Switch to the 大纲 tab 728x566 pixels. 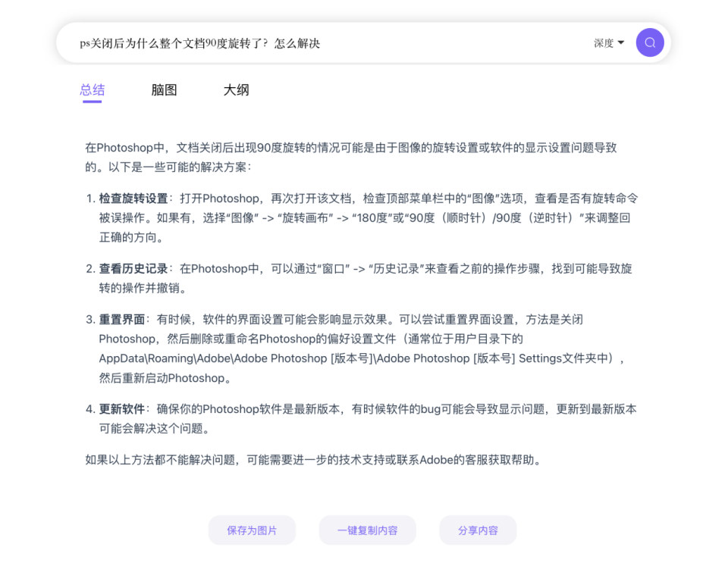(236, 89)
